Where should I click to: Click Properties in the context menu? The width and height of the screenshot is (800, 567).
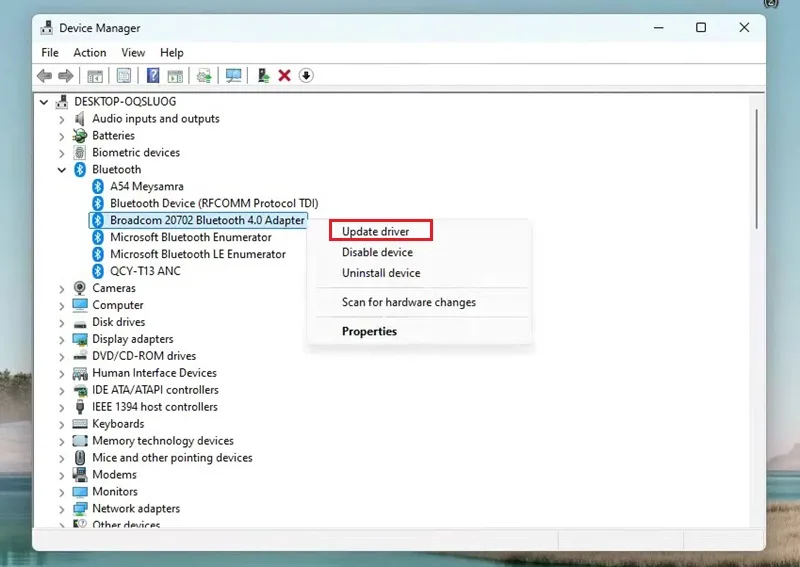click(369, 331)
